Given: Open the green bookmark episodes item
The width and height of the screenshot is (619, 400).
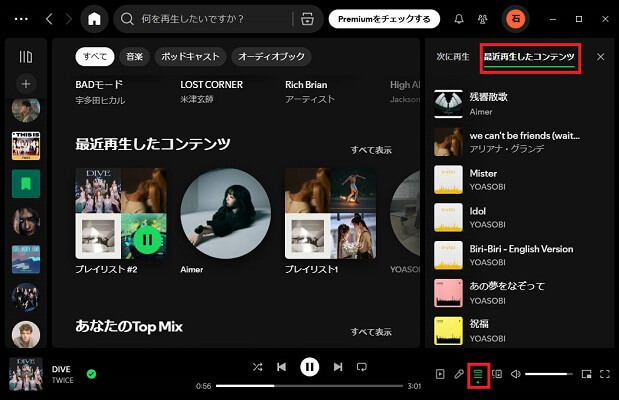Looking at the screenshot, I should click(26, 184).
